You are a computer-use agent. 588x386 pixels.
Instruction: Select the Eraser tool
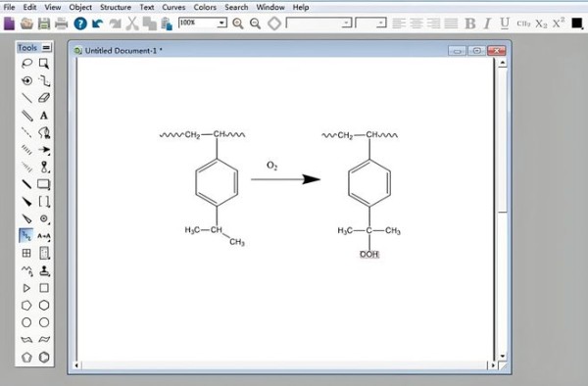click(44, 98)
